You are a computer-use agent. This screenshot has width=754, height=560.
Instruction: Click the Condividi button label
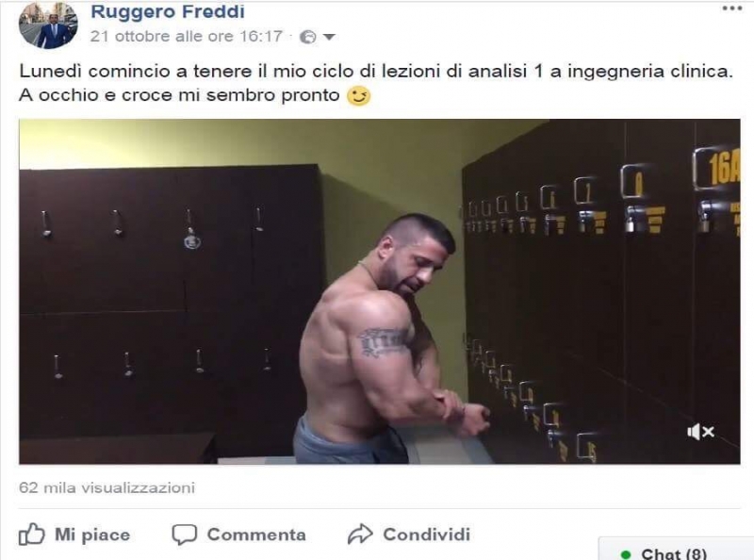(427, 535)
